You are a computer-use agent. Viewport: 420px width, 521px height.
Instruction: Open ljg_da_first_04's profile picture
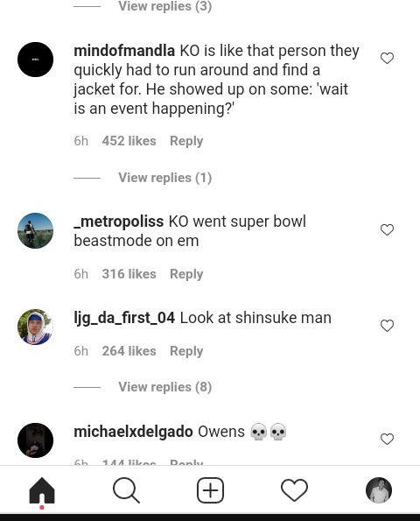click(x=35, y=327)
